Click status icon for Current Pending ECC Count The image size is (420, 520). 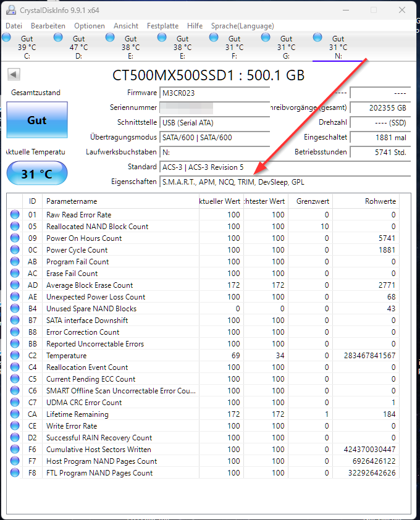pos(15,379)
